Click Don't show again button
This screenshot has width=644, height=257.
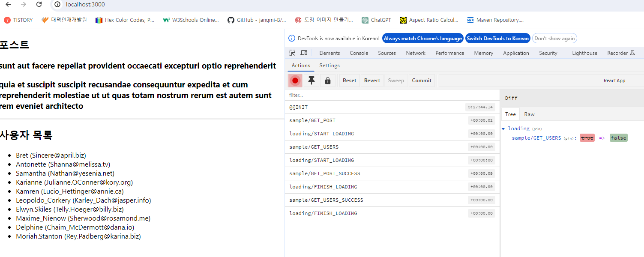click(554, 39)
